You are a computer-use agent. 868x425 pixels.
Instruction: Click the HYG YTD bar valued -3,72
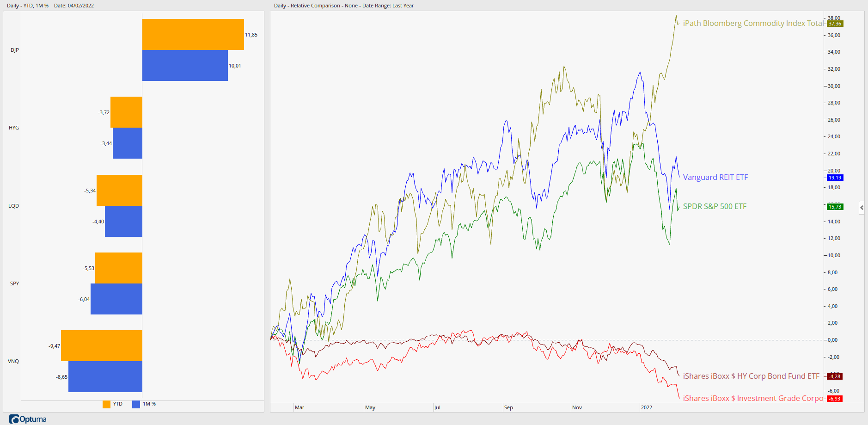click(126, 112)
